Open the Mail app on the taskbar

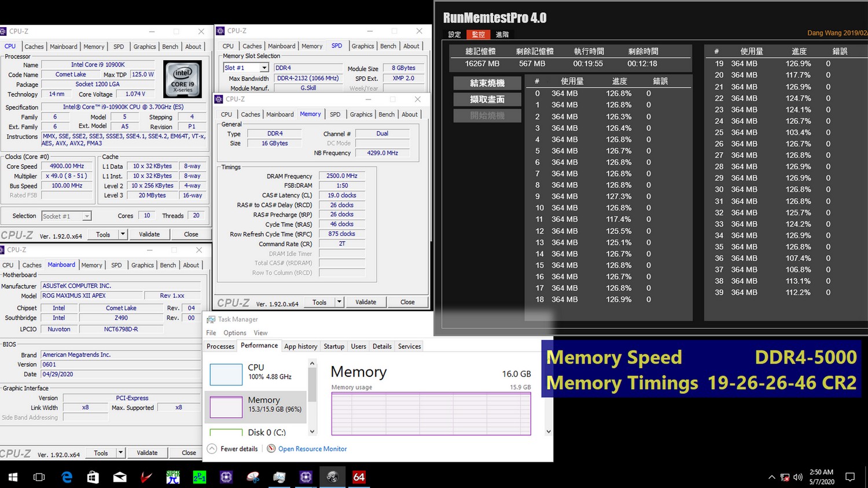[x=120, y=477]
